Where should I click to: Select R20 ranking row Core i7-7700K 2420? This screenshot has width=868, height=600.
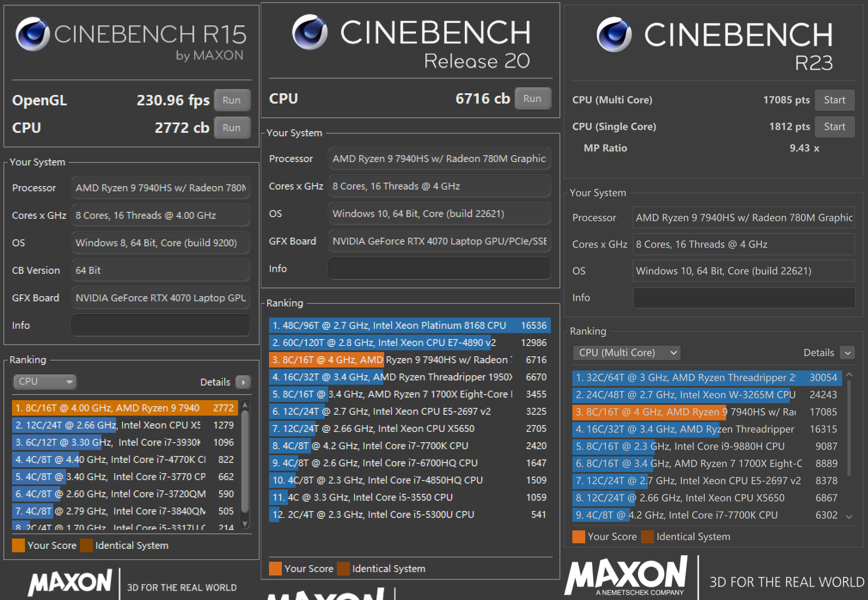pos(410,446)
